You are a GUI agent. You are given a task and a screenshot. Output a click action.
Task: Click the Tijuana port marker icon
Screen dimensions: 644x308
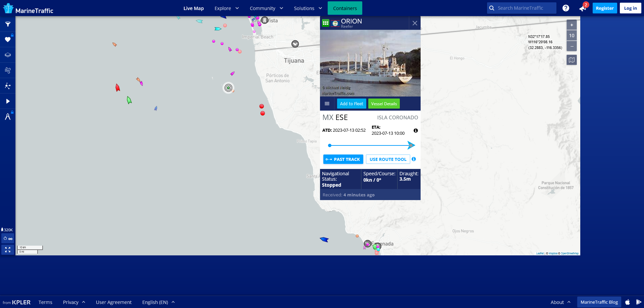295,44
